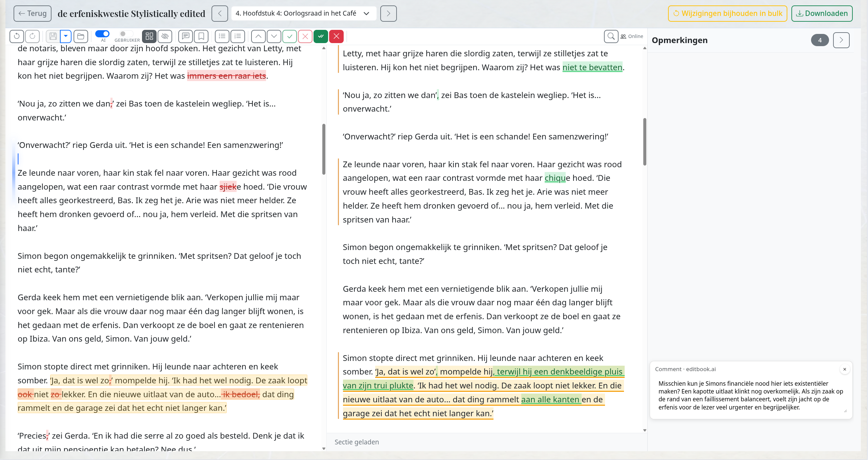
Task: Click inserted text 'terwijl hij een denkbeeldige pluis'
Action: click(x=560, y=372)
